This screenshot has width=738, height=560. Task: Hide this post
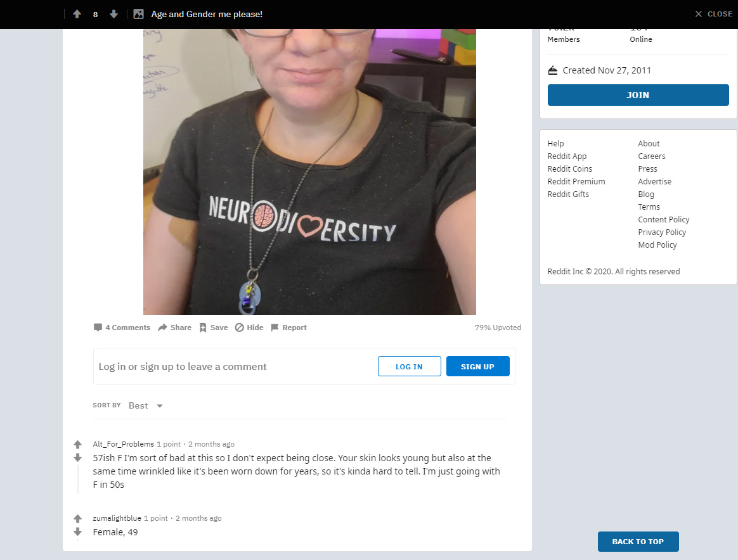[249, 328]
